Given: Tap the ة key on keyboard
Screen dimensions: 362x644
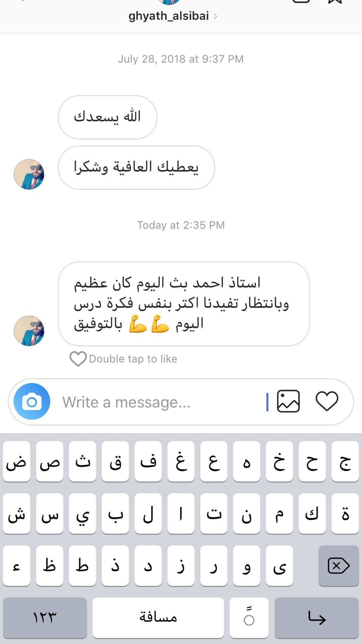Looking at the screenshot, I should [345, 514].
